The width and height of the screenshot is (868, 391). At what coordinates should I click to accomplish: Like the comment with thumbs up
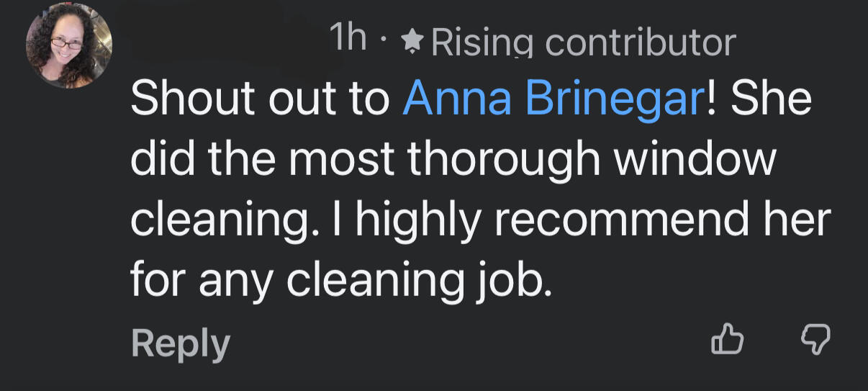coord(726,339)
